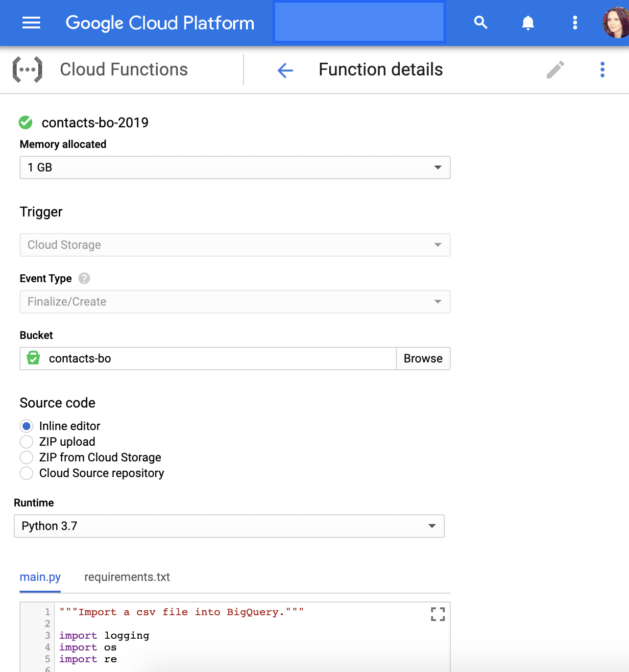Screen dimensions: 629x672
Task: Click the Browse bucket button
Action: [423, 359]
